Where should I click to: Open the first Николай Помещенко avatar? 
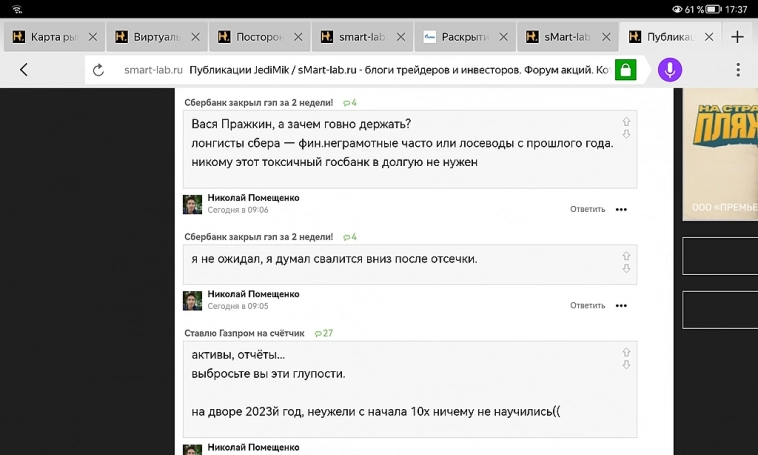coord(192,204)
